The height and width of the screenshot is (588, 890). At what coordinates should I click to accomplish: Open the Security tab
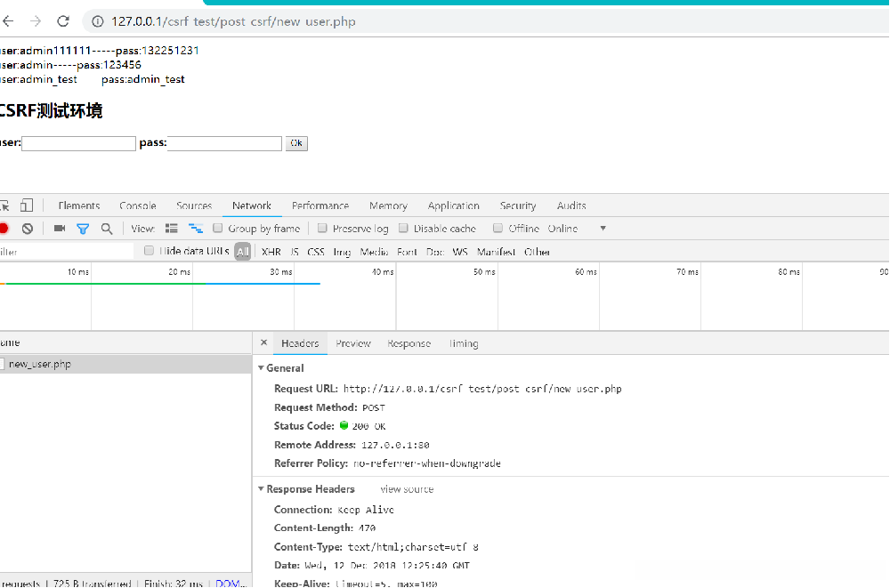(518, 205)
